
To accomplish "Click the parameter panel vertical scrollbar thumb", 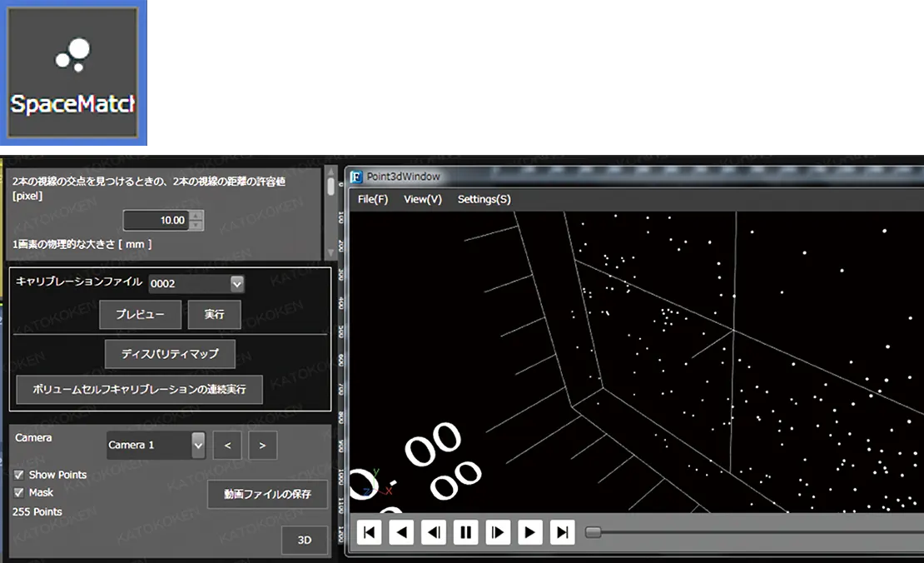I will tap(330, 187).
